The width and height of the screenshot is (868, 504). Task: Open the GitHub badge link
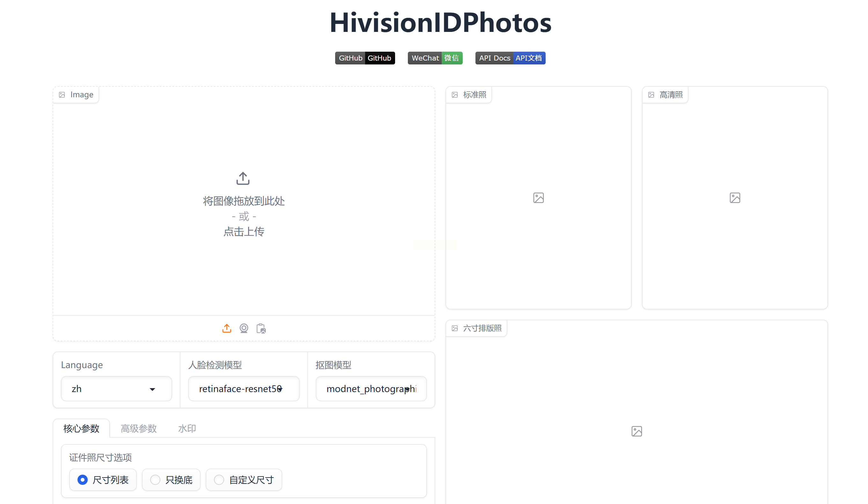(365, 58)
